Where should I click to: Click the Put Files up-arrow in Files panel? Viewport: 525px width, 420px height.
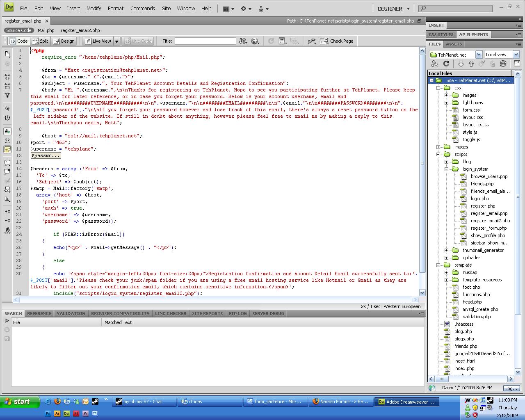[471, 63]
